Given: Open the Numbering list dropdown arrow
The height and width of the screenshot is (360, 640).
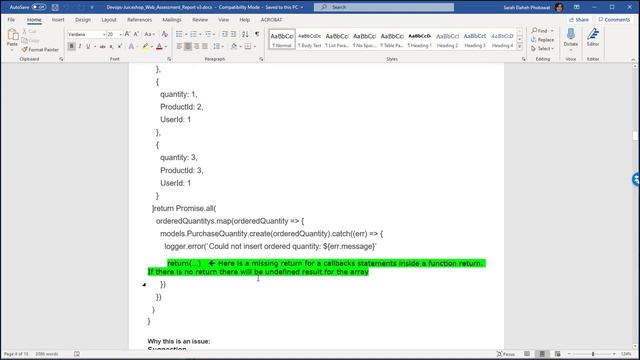Looking at the screenshot, I should 200,34.
